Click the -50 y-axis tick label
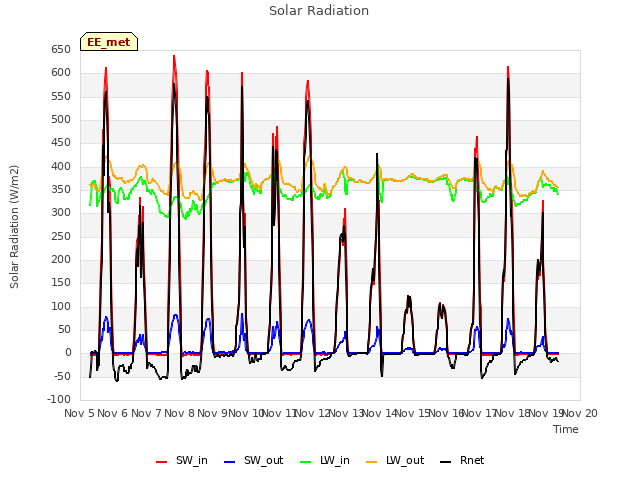The height and width of the screenshot is (480, 640). 62,376
